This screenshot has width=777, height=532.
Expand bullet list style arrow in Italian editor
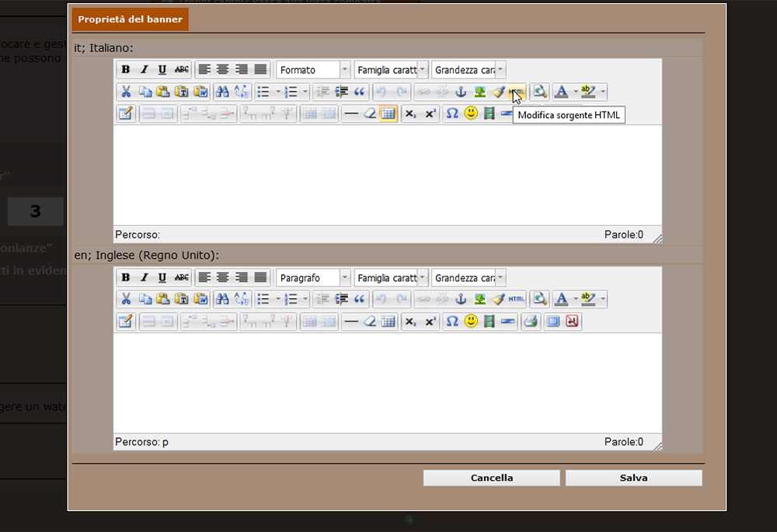pos(278,92)
